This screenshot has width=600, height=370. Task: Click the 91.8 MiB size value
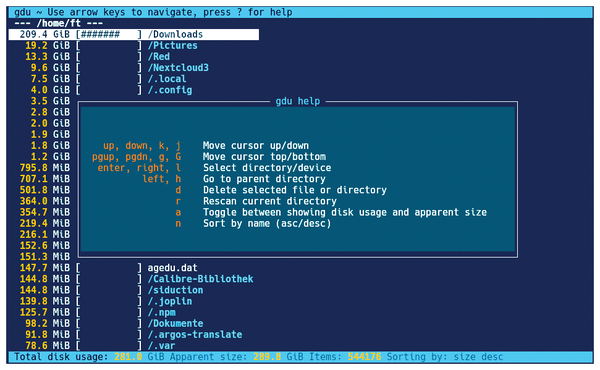click(47, 334)
